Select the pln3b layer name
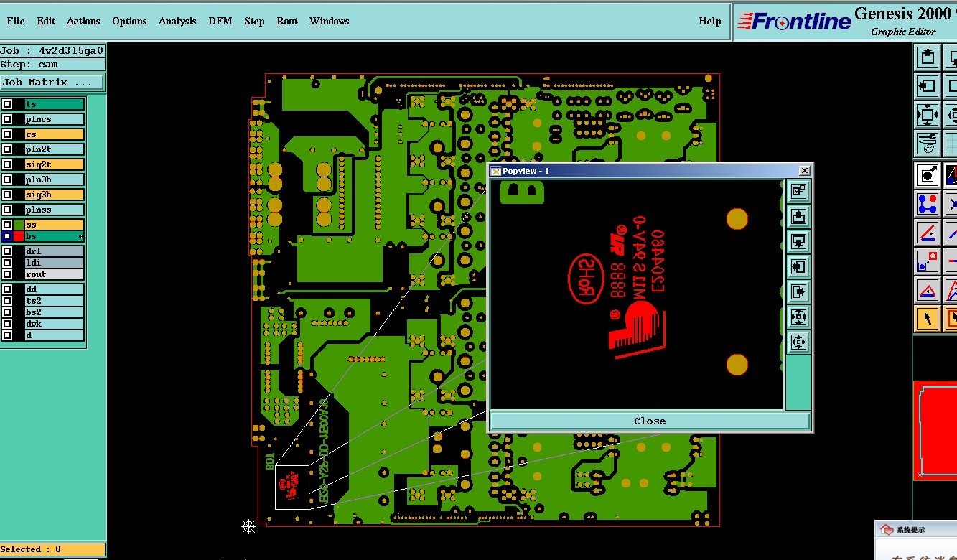Image resolution: width=957 pixels, height=560 pixels. coord(55,179)
